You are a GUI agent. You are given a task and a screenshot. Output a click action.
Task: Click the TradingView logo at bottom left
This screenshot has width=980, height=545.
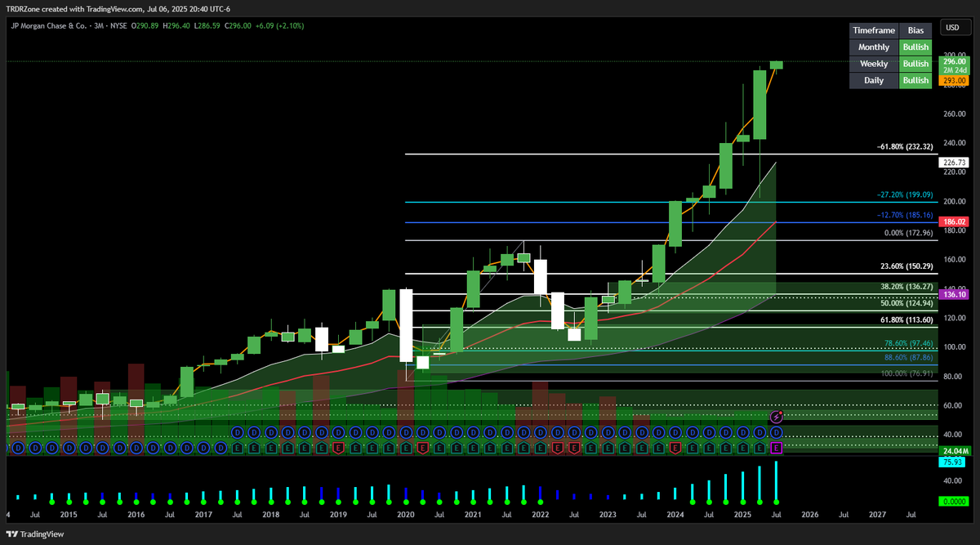[x=35, y=534]
